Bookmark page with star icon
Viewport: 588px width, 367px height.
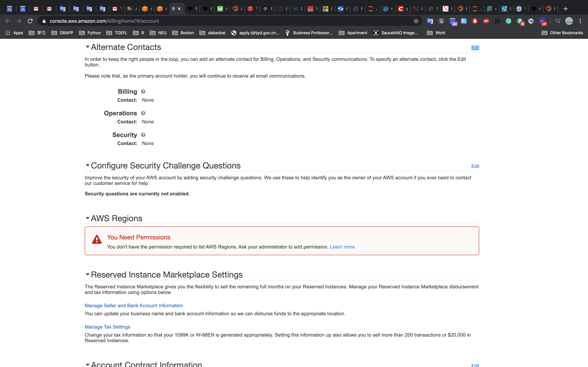click(416, 21)
